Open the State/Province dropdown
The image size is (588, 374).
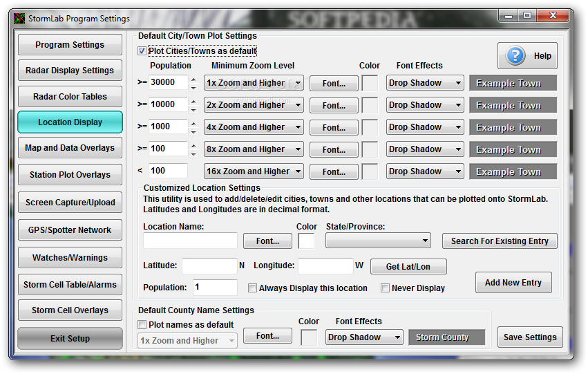[378, 241]
